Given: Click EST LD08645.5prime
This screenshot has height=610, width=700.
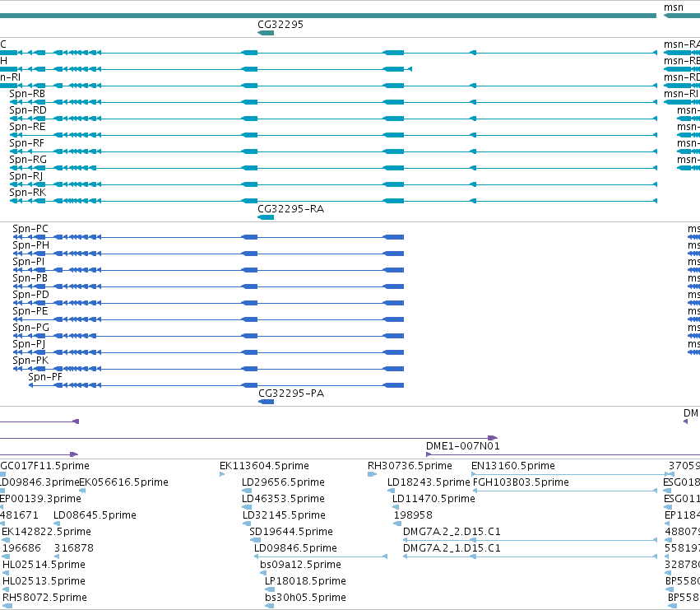Looking at the screenshot, I should [95, 515].
